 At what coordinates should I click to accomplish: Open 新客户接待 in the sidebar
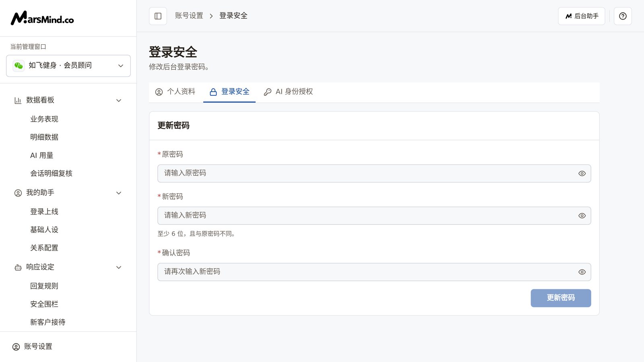(x=47, y=322)
